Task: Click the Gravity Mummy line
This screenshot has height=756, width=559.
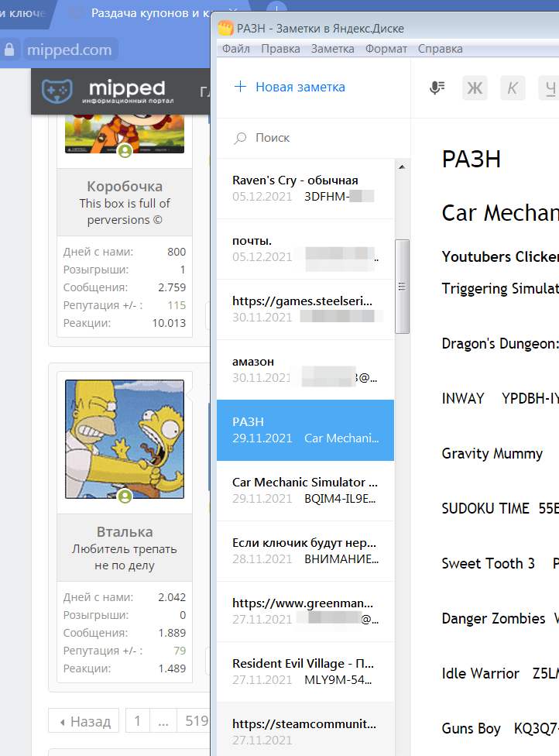Action: pos(492,454)
